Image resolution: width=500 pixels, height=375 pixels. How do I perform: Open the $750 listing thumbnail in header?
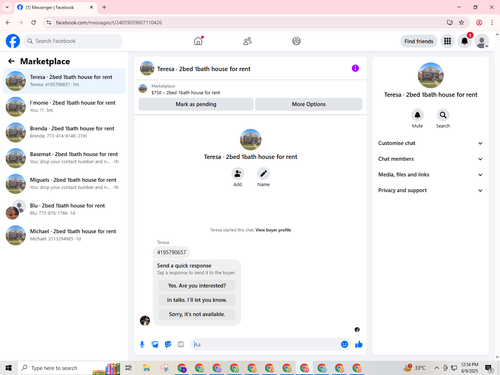pos(143,89)
